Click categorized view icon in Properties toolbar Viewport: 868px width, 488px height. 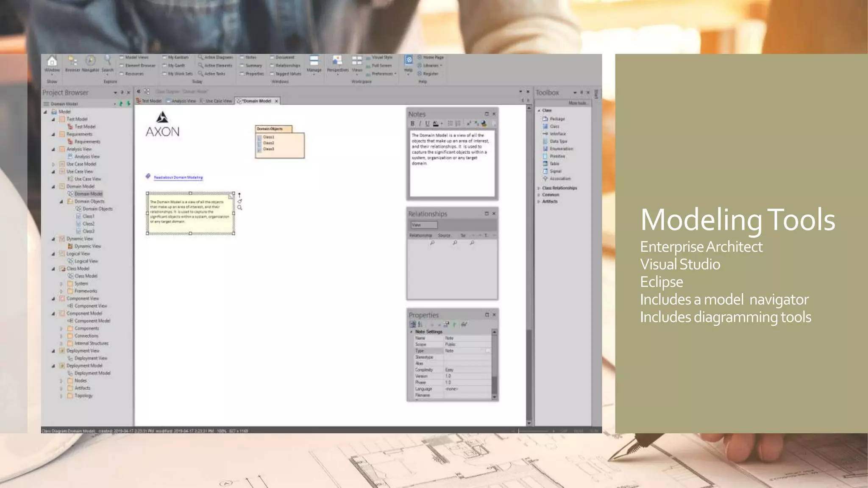(412, 324)
